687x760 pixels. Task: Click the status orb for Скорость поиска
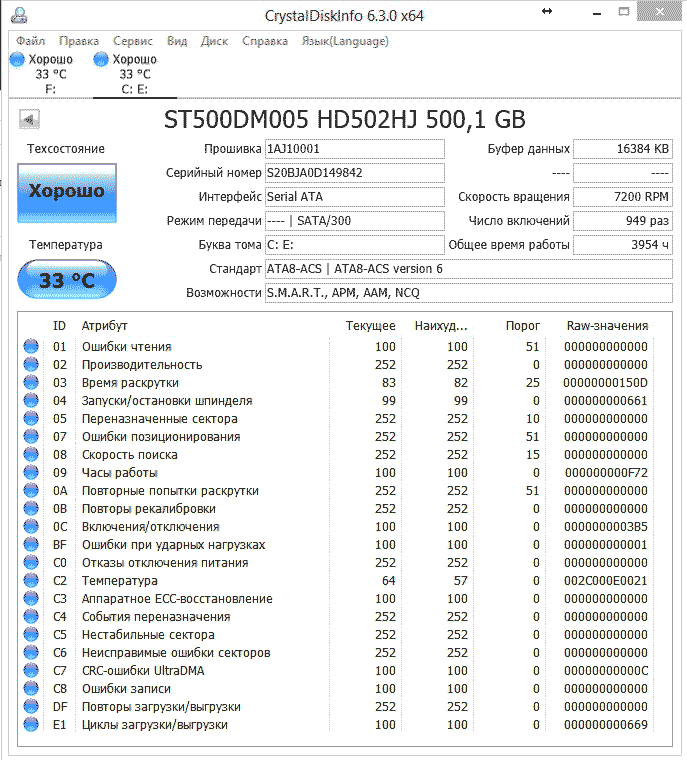(31, 455)
